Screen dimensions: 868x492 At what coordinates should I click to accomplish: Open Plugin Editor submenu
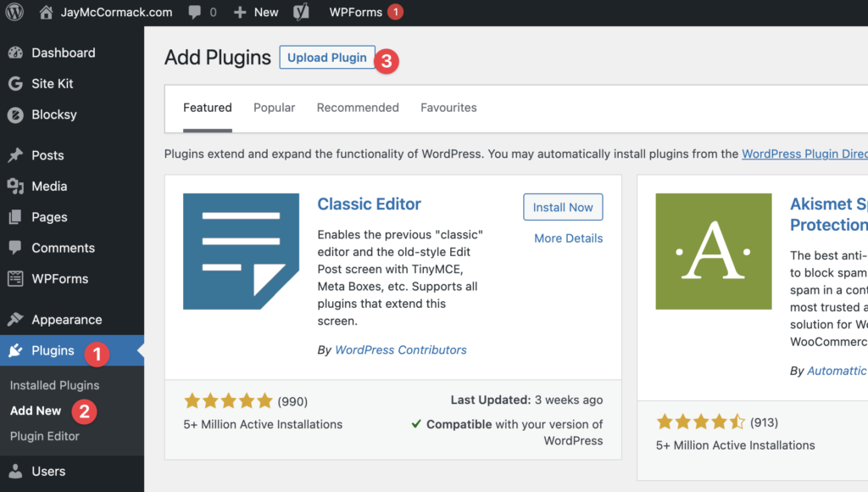pos(45,436)
